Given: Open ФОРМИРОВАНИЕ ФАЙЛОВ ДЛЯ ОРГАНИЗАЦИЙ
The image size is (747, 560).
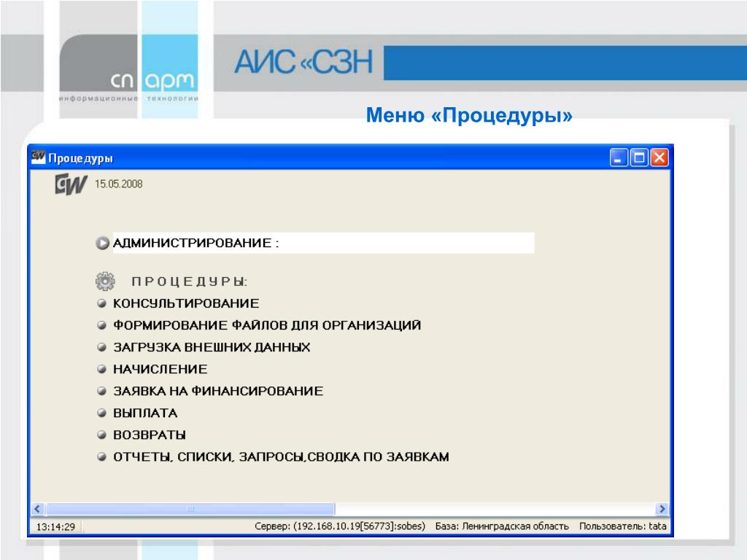Looking at the screenshot, I should [x=267, y=325].
